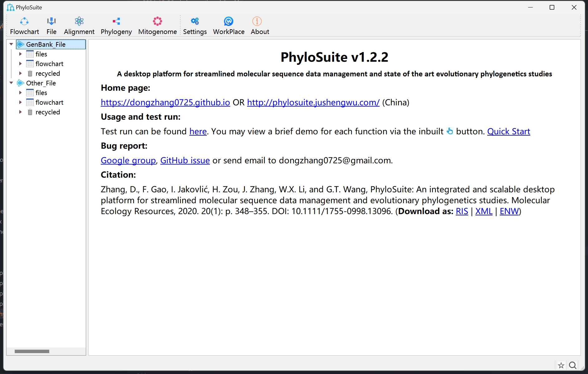The image size is (588, 374).
Task: Expand files under GenBank_File
Action: (21, 54)
